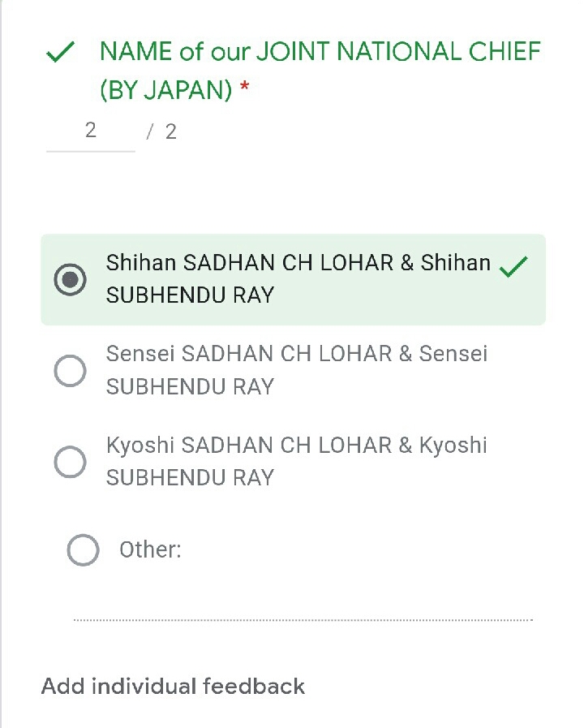Click the red required asterisk after (BY JAPAN)
This screenshot has width=584, height=728.
(x=244, y=89)
